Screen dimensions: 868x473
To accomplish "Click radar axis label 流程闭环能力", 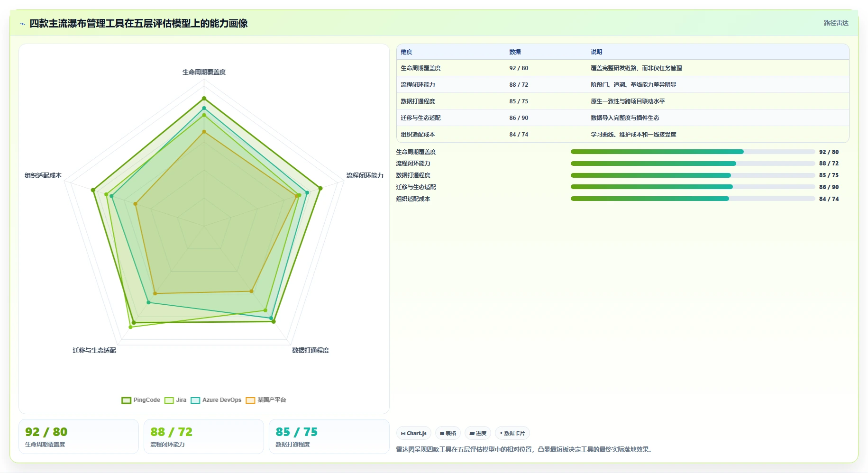I will [365, 175].
